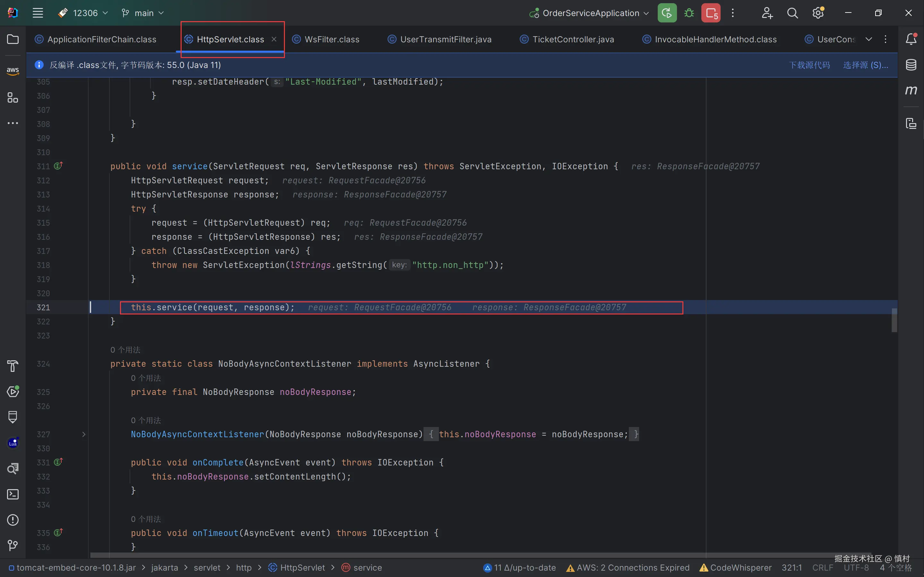Click override gutter icon on line 311
Viewport: 924px width, 577px height.
[58, 166]
